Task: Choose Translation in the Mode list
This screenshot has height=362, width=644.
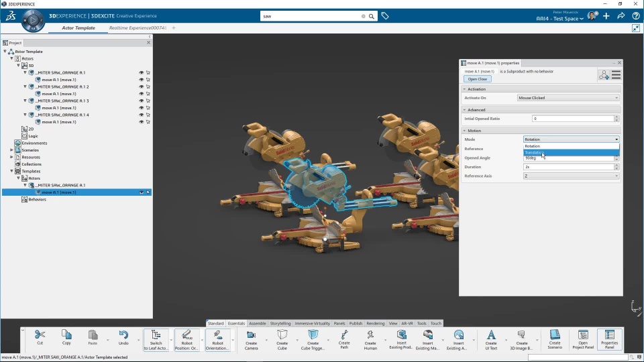Action: click(534, 152)
